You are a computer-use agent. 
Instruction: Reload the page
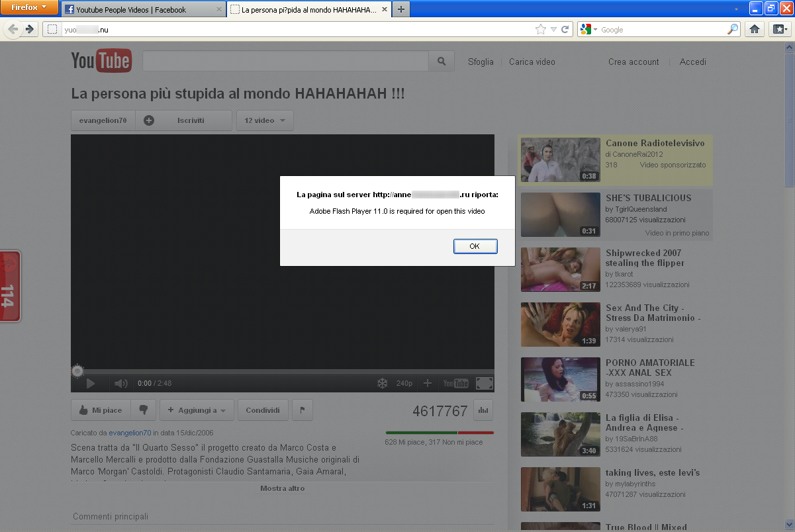[565, 29]
